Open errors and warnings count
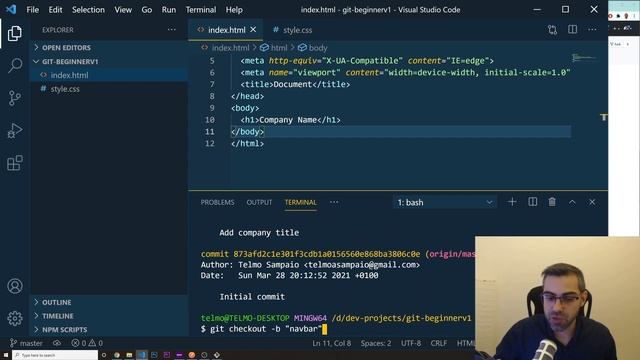 point(87,343)
